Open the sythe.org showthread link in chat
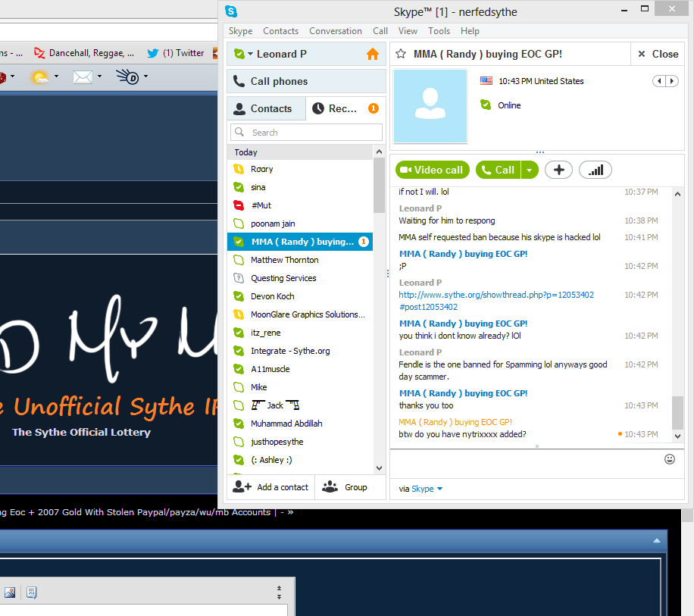This screenshot has width=694, height=616. coord(496,301)
